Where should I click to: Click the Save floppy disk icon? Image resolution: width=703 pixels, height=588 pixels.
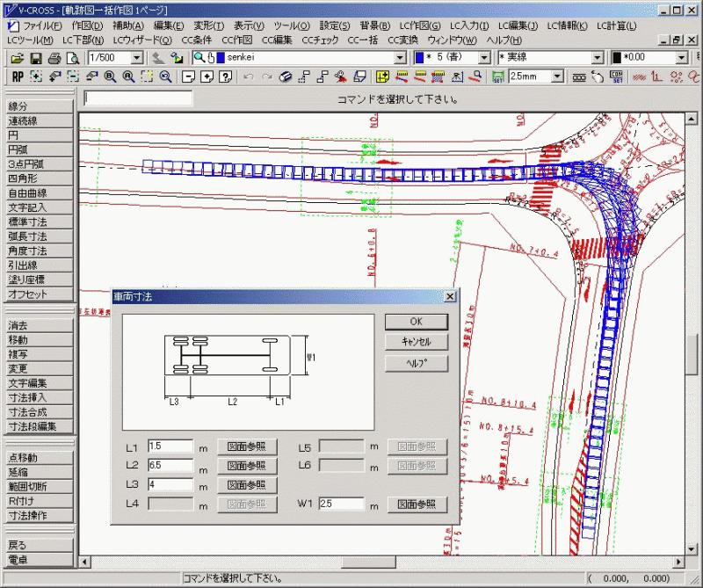tap(36, 57)
